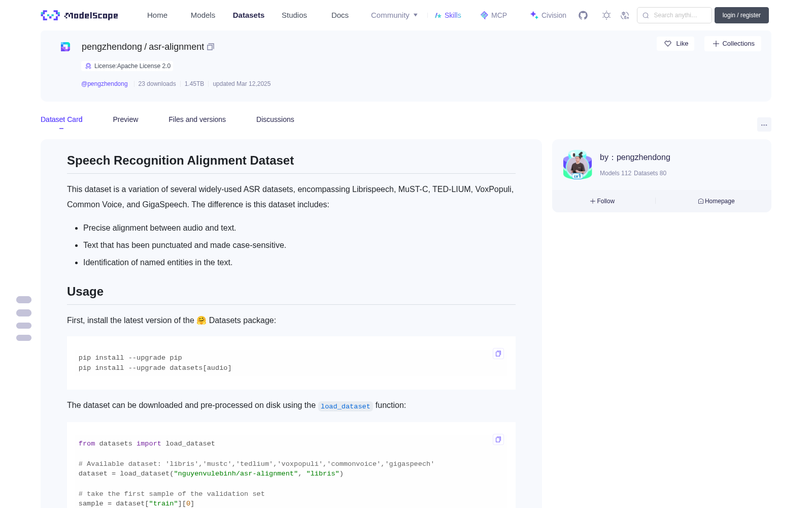Click pengzhendong's avatar thumbnail
The width and height of the screenshot is (812, 508).
click(x=578, y=165)
